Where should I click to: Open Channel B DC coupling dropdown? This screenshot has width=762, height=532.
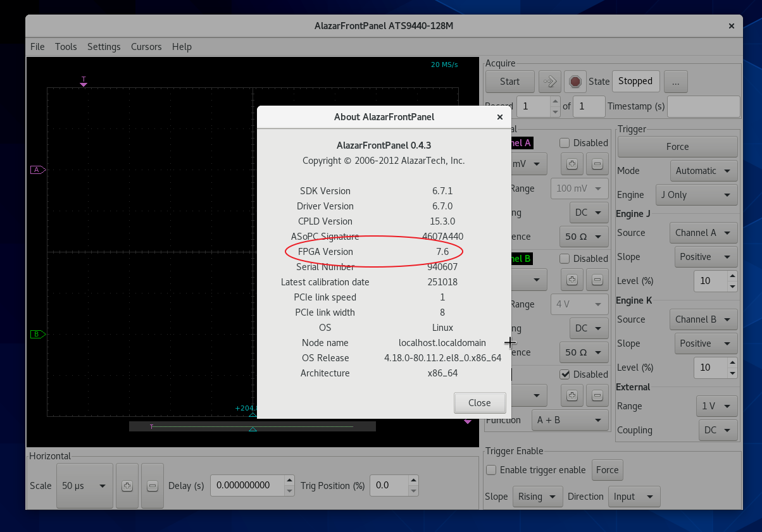[x=589, y=328]
